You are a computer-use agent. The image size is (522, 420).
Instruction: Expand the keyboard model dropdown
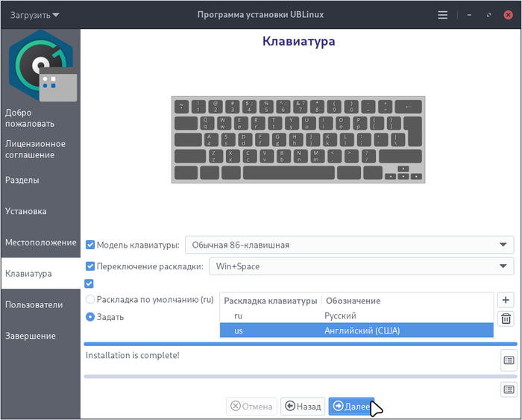[x=349, y=245]
